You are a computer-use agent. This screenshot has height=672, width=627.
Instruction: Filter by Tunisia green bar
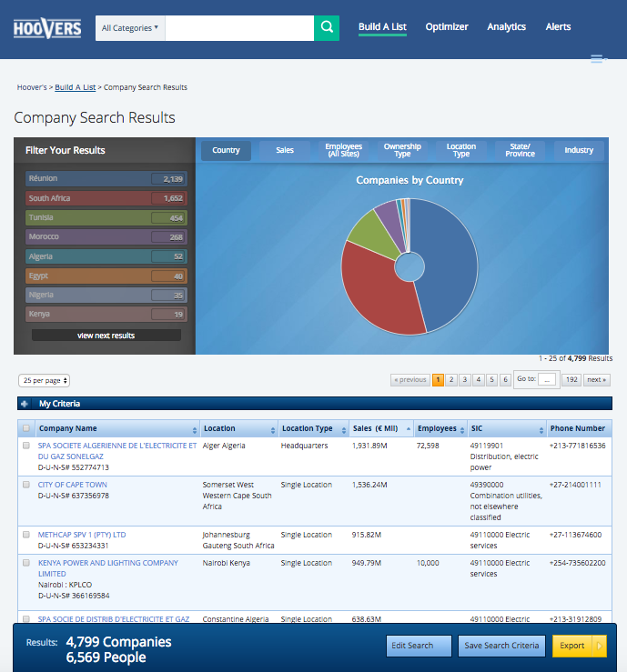click(x=106, y=217)
